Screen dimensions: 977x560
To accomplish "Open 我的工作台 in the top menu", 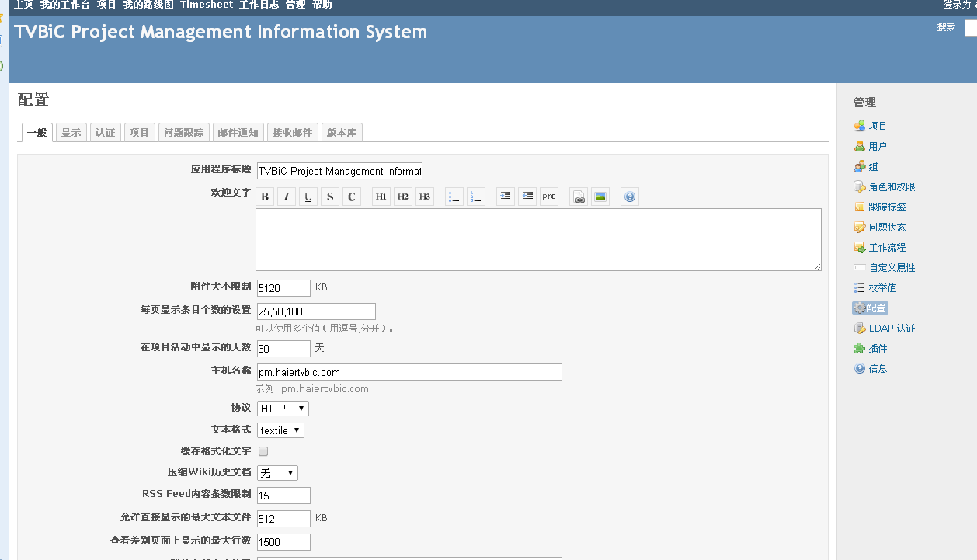I will coord(65,5).
